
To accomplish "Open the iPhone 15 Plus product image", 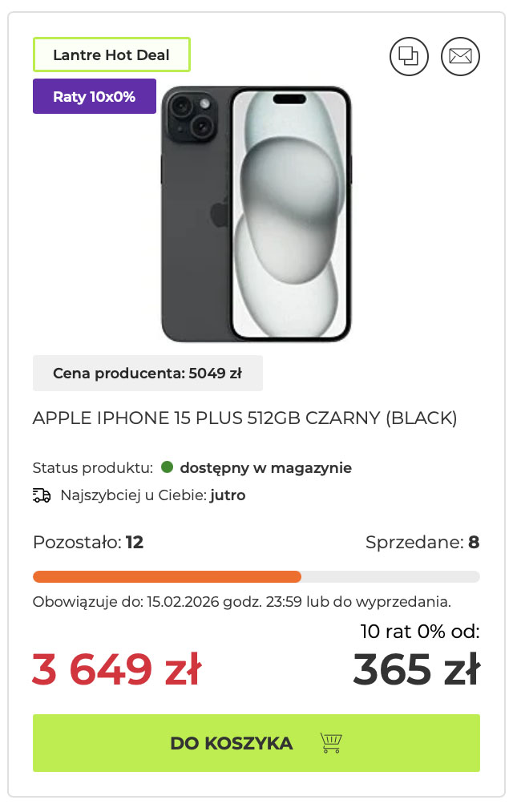I will click(x=256, y=215).
